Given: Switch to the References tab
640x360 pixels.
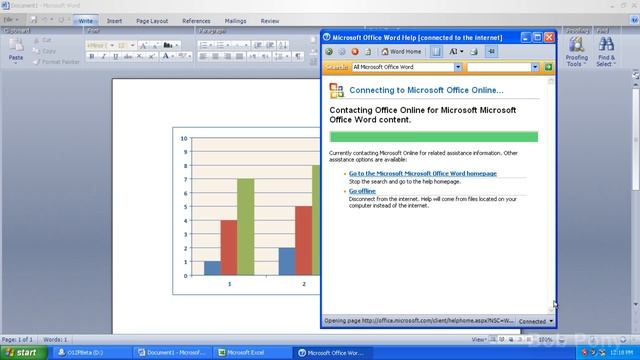Looking at the screenshot, I should tap(196, 21).
